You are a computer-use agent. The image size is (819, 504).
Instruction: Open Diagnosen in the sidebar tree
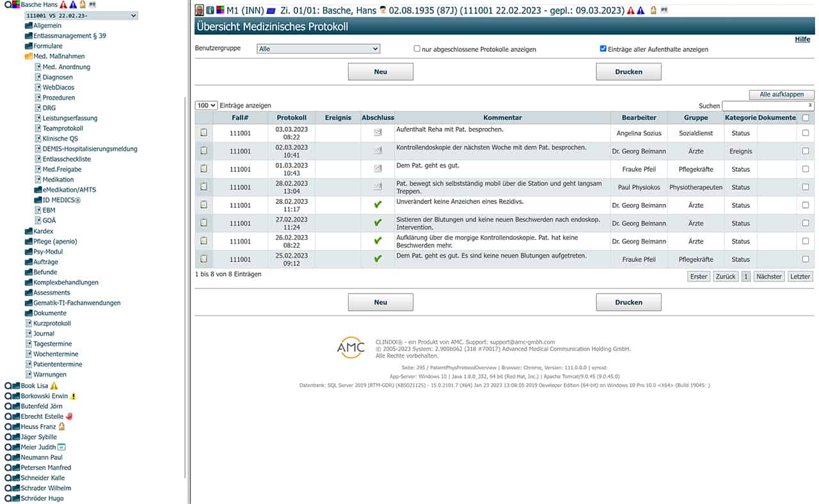click(x=57, y=77)
